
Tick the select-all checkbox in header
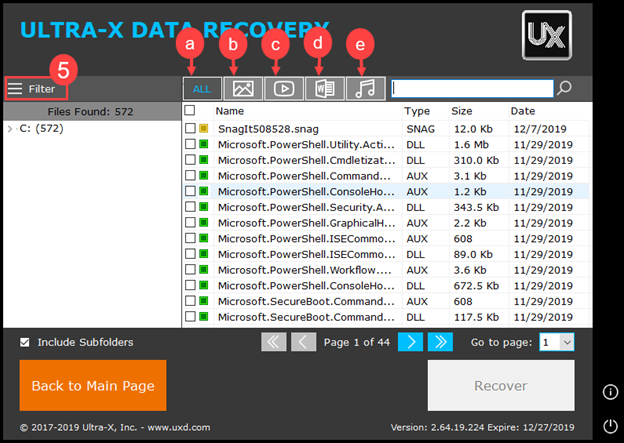(190, 111)
